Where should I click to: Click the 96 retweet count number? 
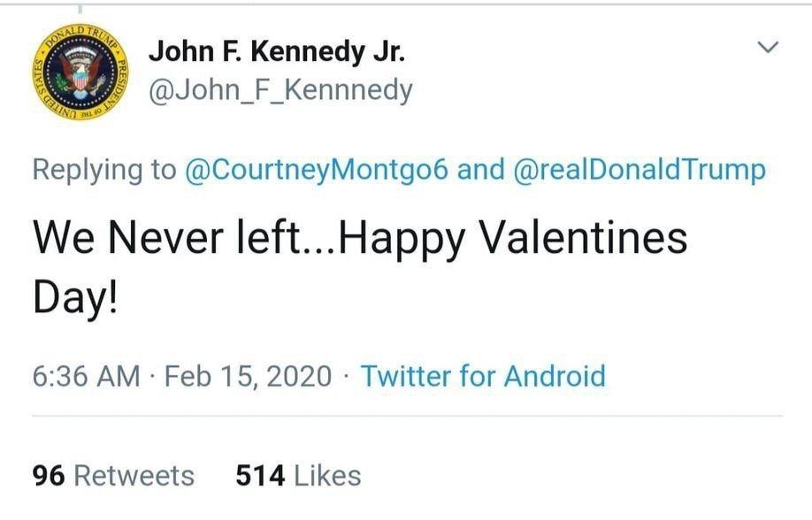(49, 476)
